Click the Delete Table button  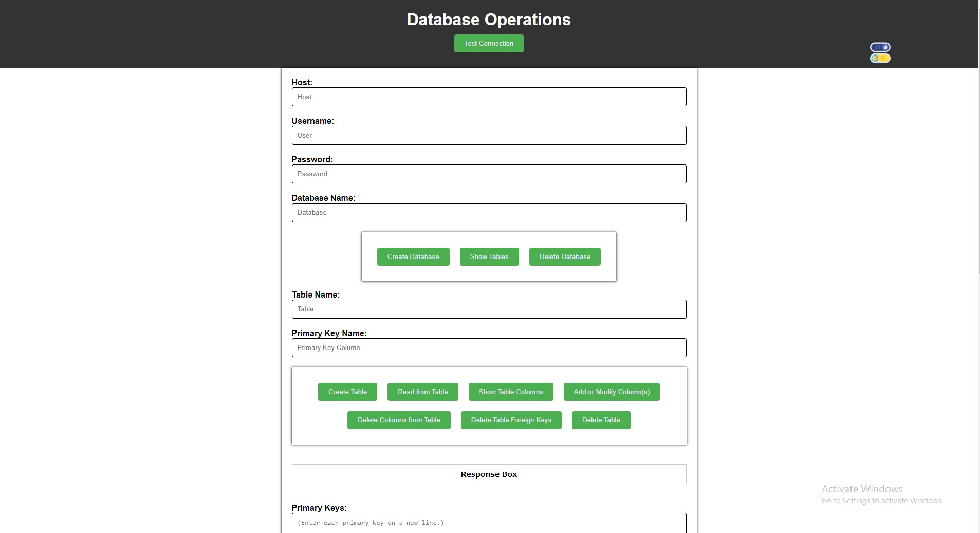[601, 420]
